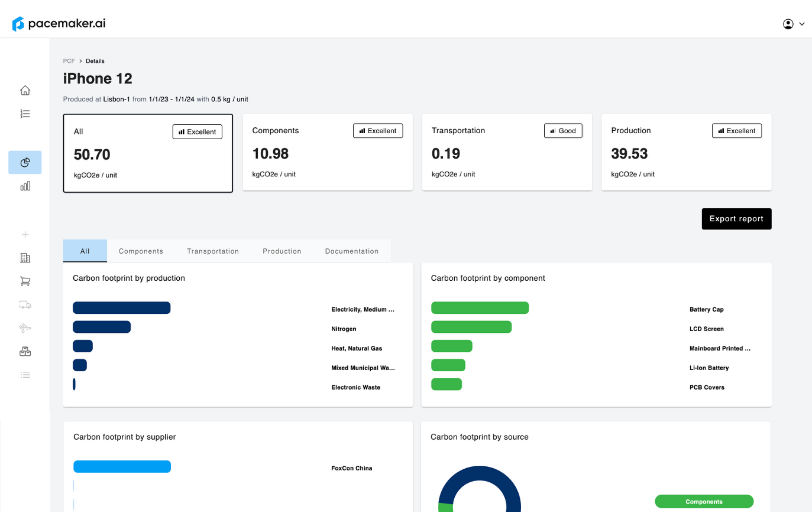Click the 'Battery Cap' label
812x512 pixels.
pyautogui.click(x=706, y=309)
